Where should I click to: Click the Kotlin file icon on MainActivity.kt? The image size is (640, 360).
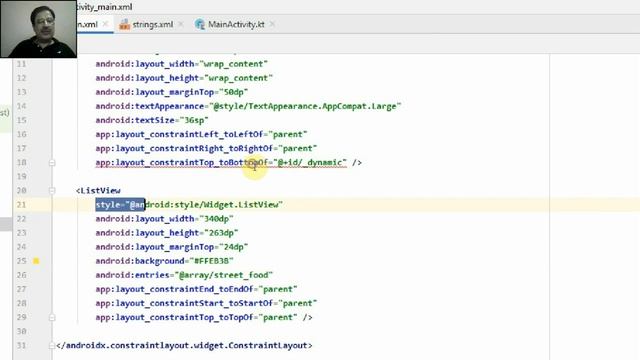tap(200, 24)
